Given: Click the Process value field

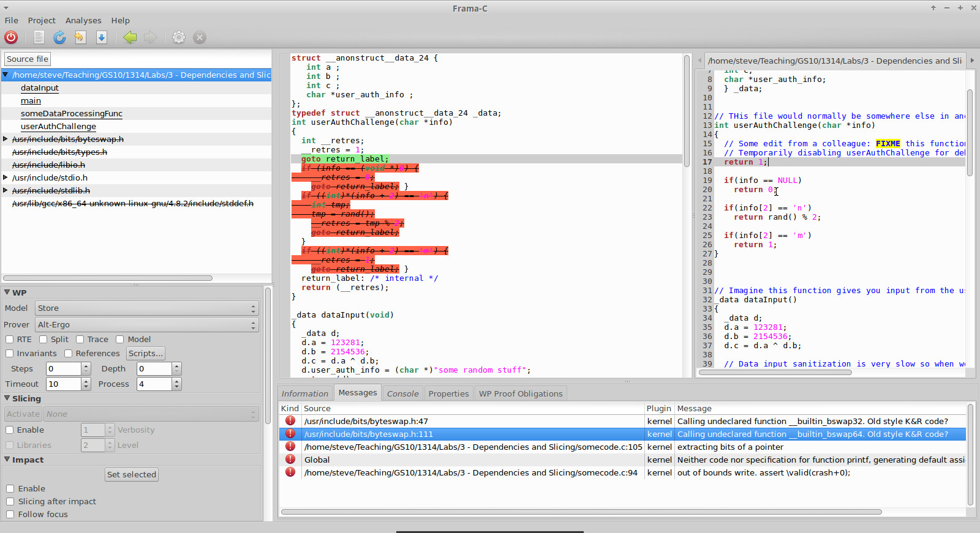Looking at the screenshot, I should pos(154,384).
